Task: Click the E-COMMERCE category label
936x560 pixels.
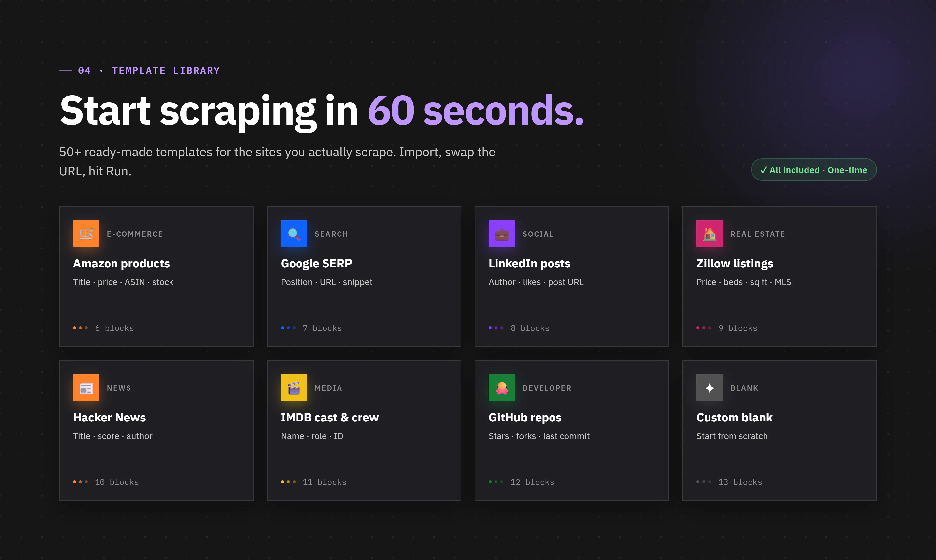Action: (x=135, y=234)
